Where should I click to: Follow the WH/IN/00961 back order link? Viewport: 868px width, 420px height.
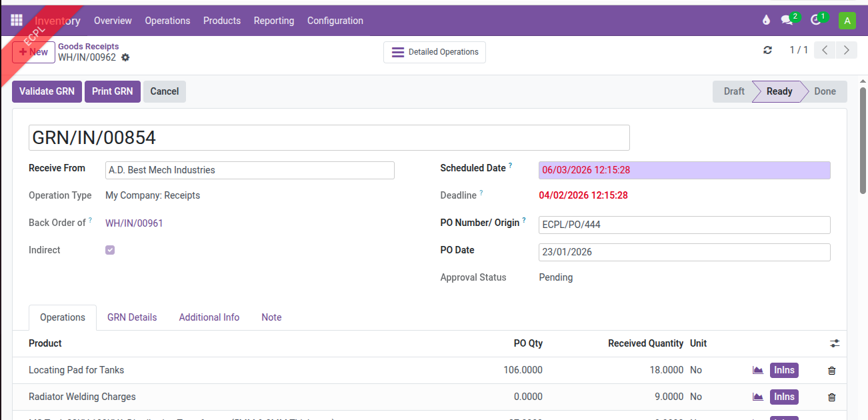[x=134, y=223]
